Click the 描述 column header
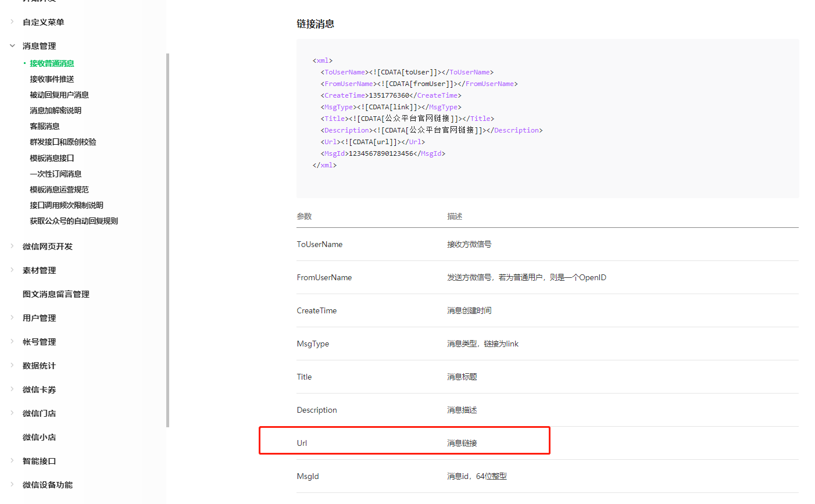The width and height of the screenshot is (815, 504). [455, 216]
